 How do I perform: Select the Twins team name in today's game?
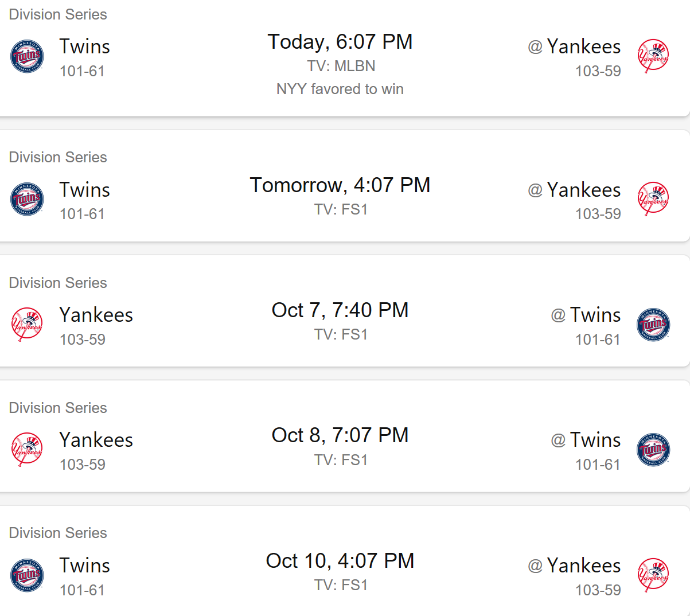click(x=84, y=46)
